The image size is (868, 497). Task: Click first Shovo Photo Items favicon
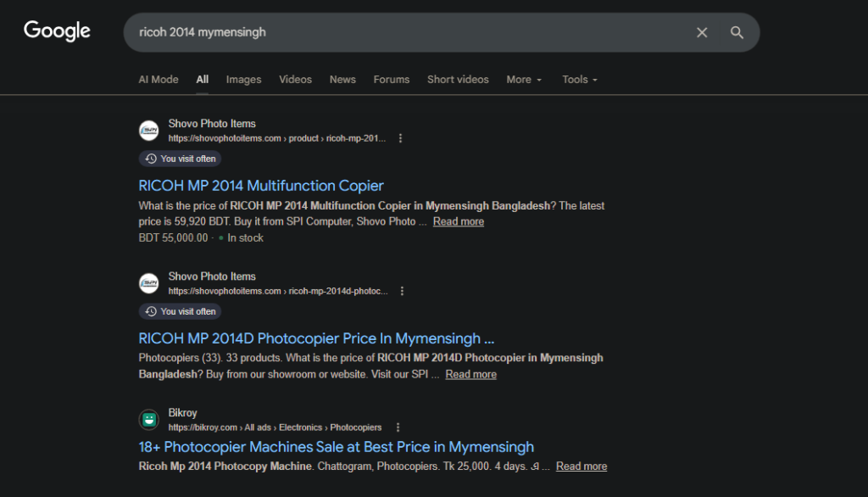coord(149,131)
